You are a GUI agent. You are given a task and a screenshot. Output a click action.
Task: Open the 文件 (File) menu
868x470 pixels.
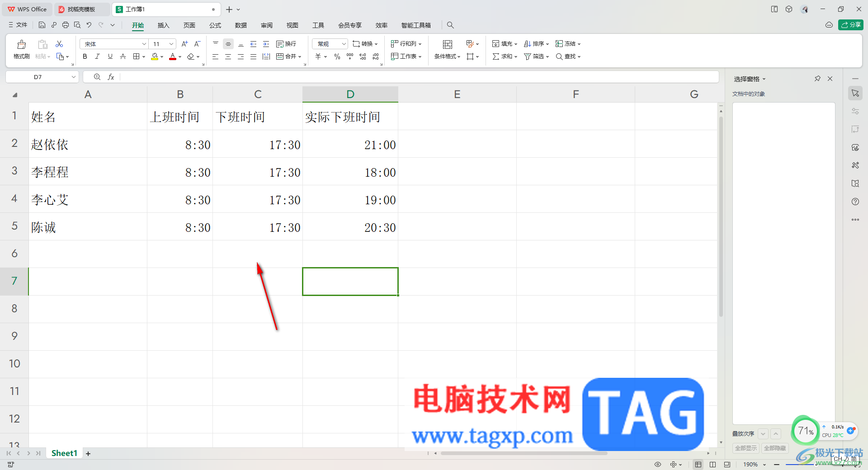tap(18, 25)
